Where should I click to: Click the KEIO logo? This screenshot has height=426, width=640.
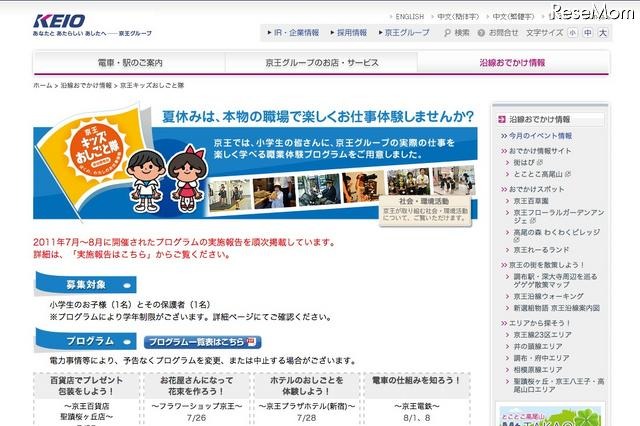coord(59,21)
